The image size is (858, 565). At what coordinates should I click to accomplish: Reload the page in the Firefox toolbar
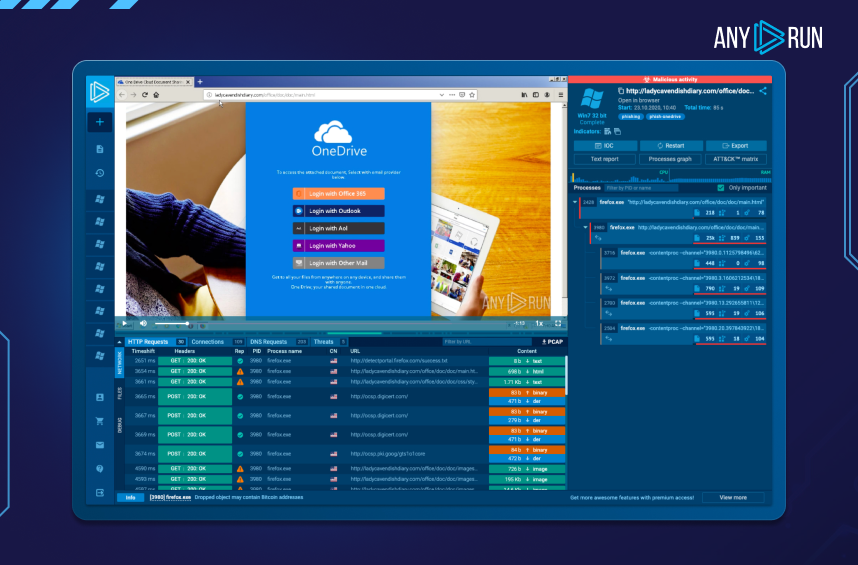click(145, 95)
